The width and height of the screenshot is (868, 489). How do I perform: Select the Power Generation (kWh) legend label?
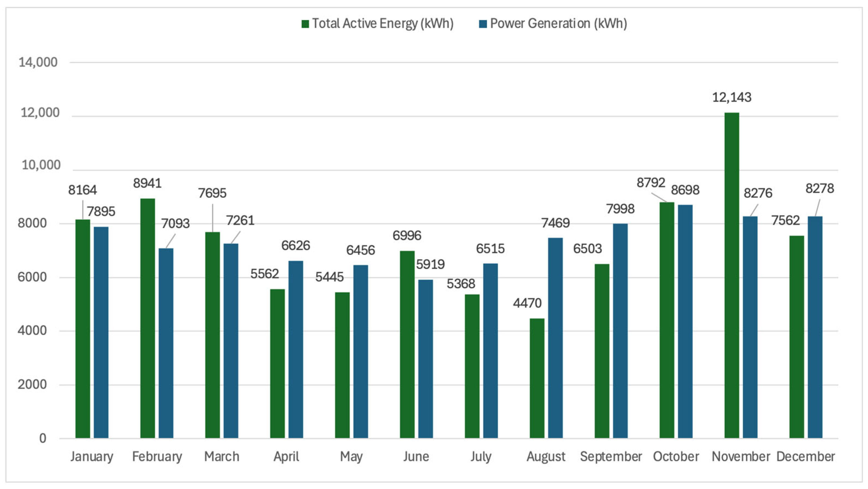tap(559, 24)
